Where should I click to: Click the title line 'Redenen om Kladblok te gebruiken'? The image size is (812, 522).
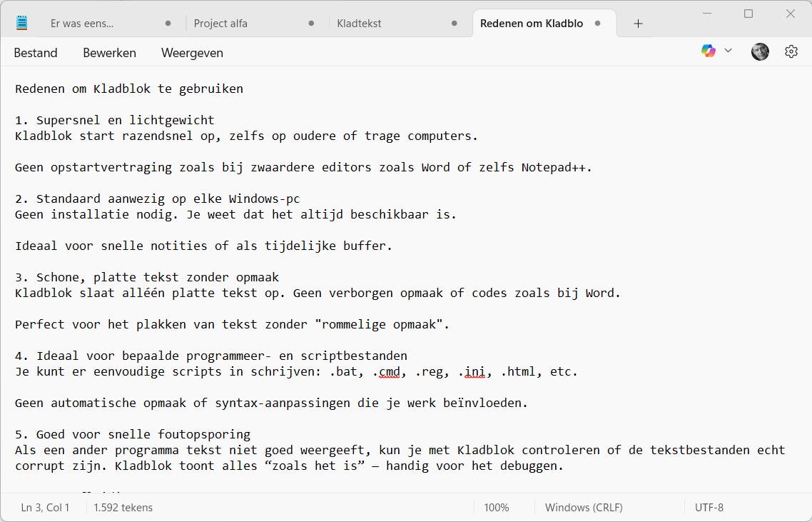point(129,89)
